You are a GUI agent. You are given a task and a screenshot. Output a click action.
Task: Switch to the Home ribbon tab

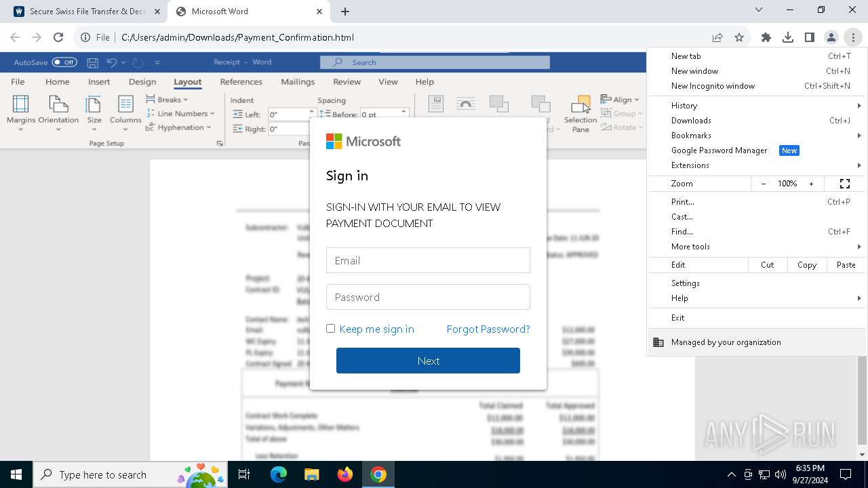tap(58, 81)
